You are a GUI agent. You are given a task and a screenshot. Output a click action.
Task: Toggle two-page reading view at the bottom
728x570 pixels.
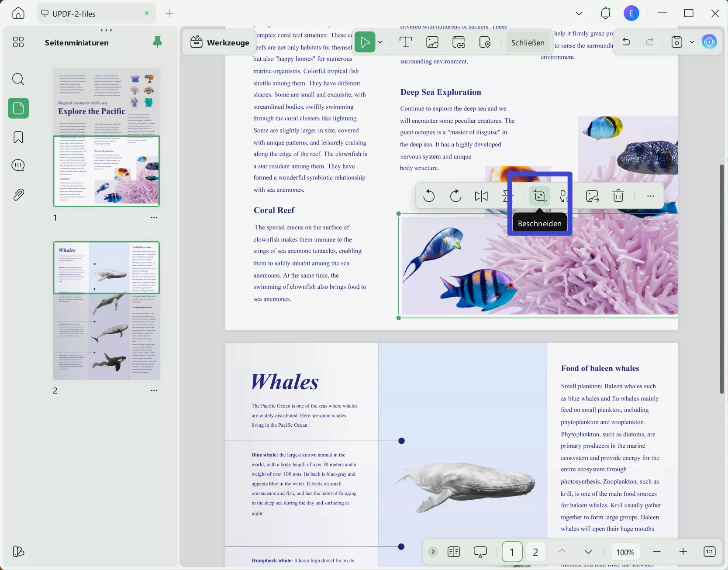click(454, 552)
